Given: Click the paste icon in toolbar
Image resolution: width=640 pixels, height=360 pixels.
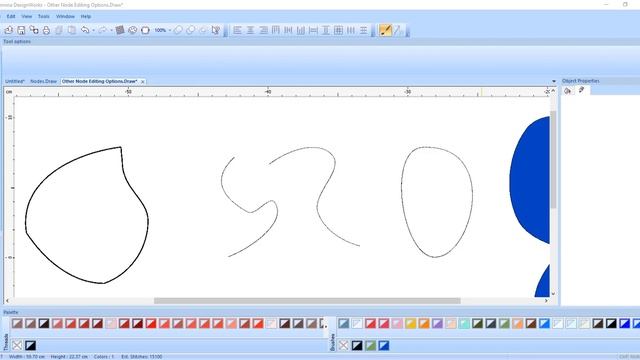Looking at the screenshot, I should [72, 30].
